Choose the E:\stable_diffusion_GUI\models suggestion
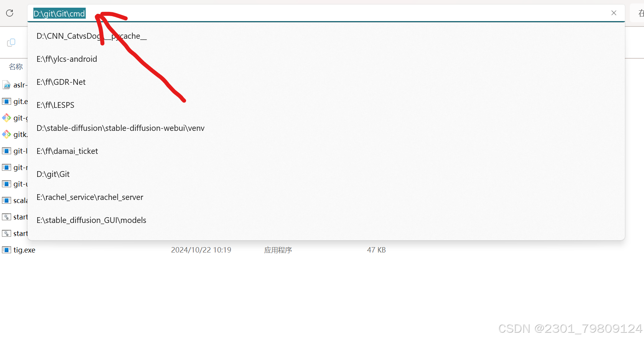The image size is (644, 340). pos(326,220)
